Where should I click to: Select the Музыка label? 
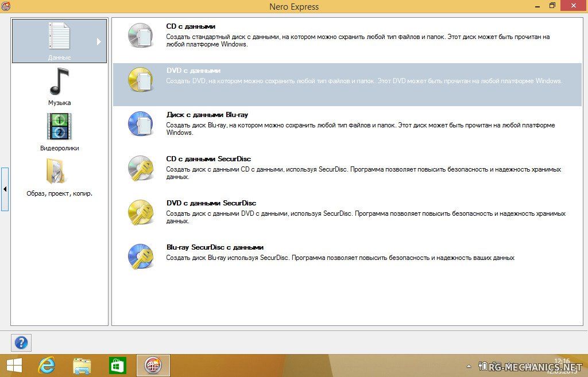59,103
